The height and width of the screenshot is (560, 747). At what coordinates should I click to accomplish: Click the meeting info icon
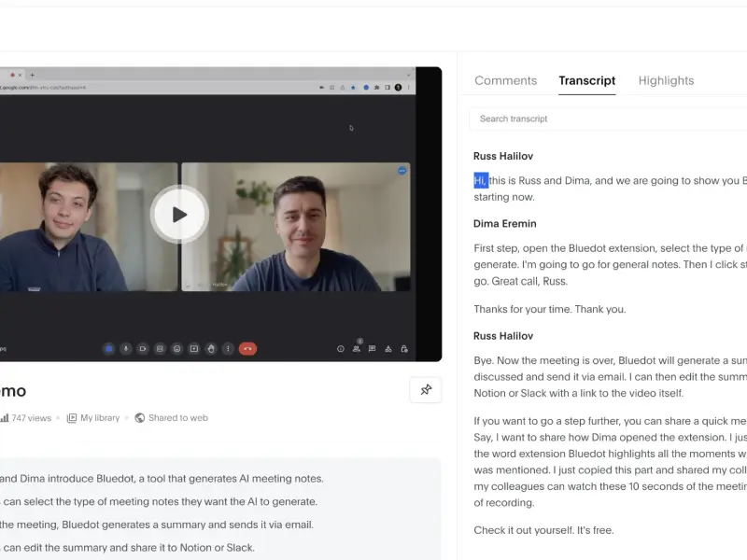[341, 349]
